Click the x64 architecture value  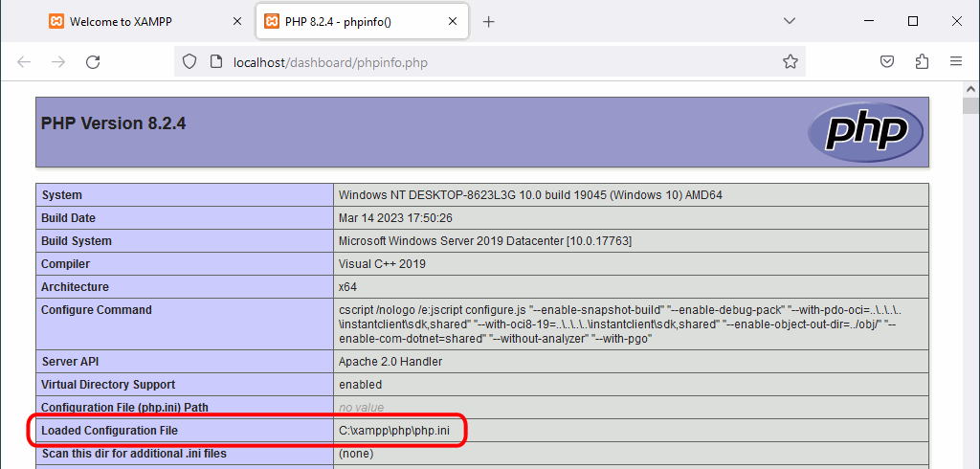pos(347,287)
